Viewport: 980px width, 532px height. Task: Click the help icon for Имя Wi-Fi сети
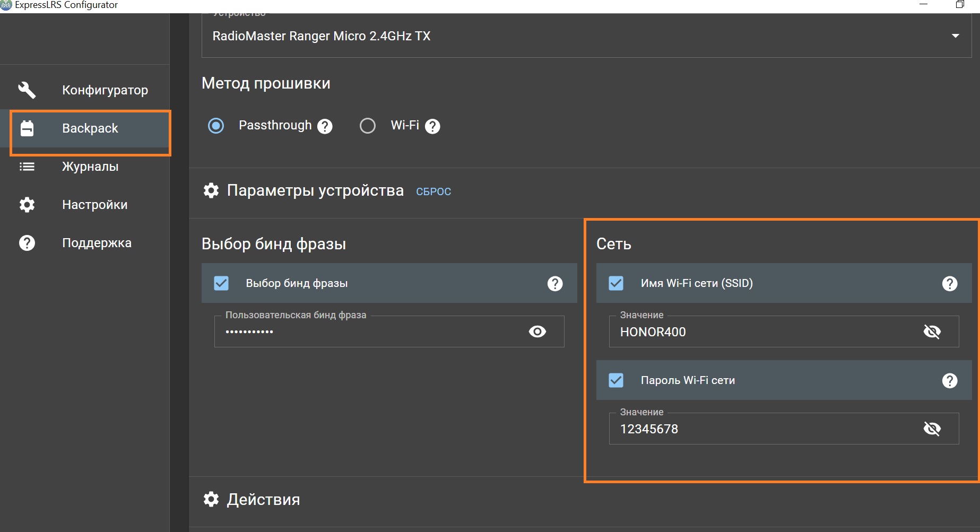pyautogui.click(x=949, y=283)
